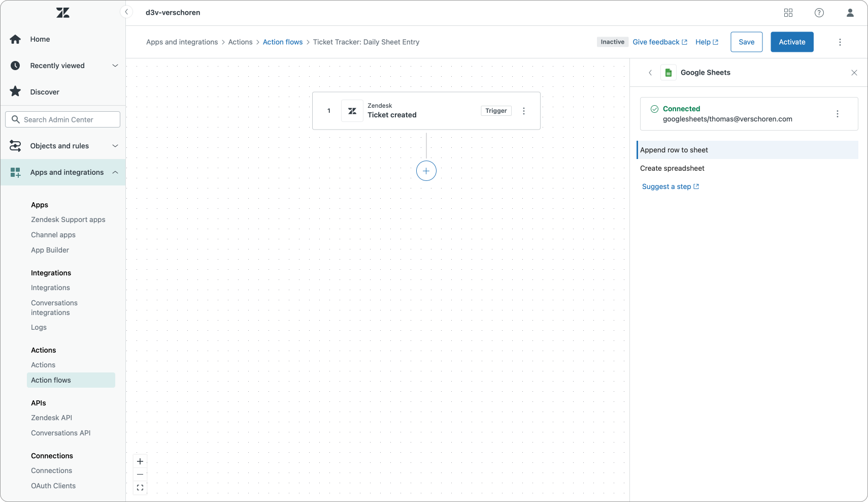This screenshot has height=502, width=868.
Task: Click the Zendesk logo in sidebar
Action: pyautogui.click(x=63, y=13)
